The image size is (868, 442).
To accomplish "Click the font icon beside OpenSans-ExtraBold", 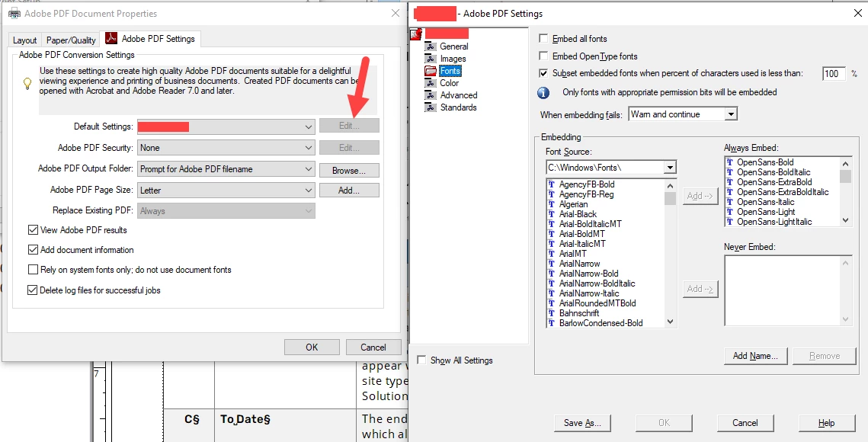I will (729, 182).
